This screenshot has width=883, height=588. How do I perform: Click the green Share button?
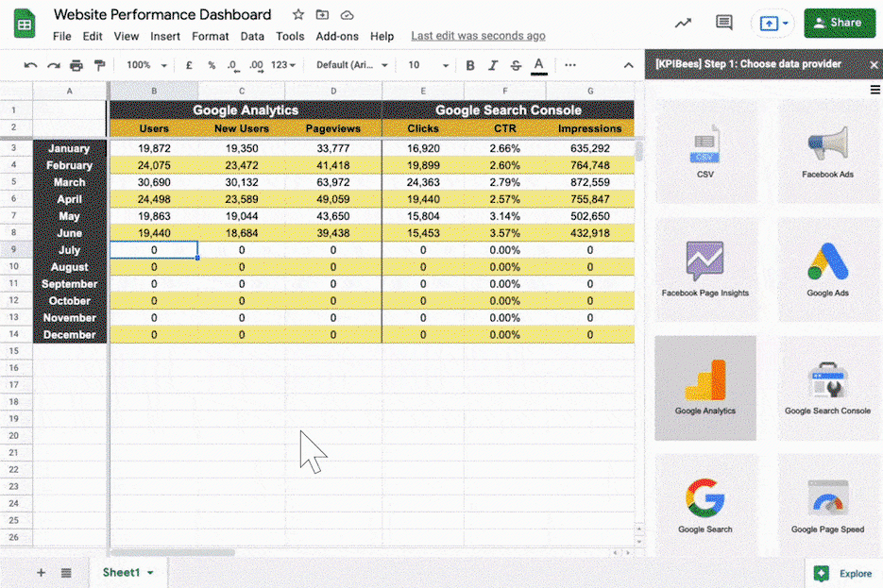point(839,22)
